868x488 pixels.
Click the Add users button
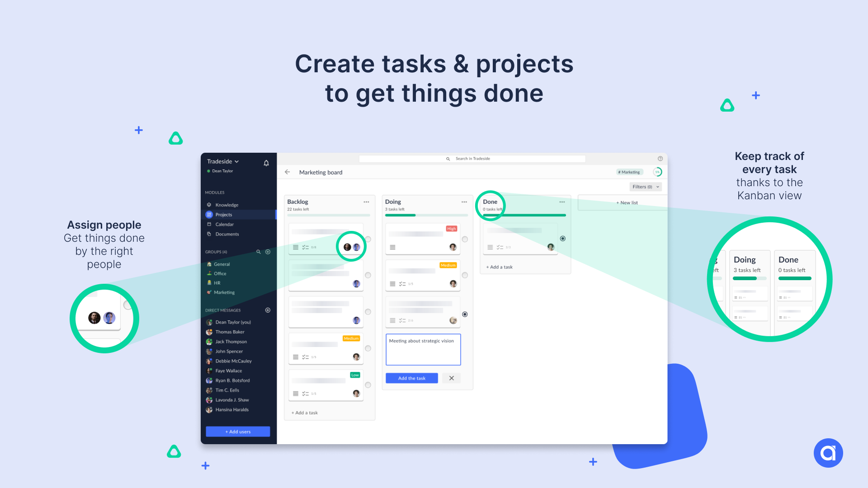coord(238,431)
